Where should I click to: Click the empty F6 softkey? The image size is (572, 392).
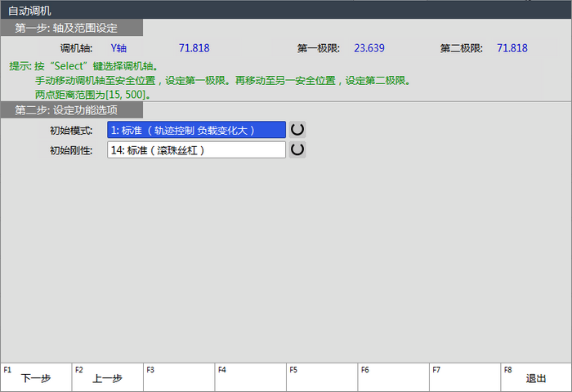394,377
